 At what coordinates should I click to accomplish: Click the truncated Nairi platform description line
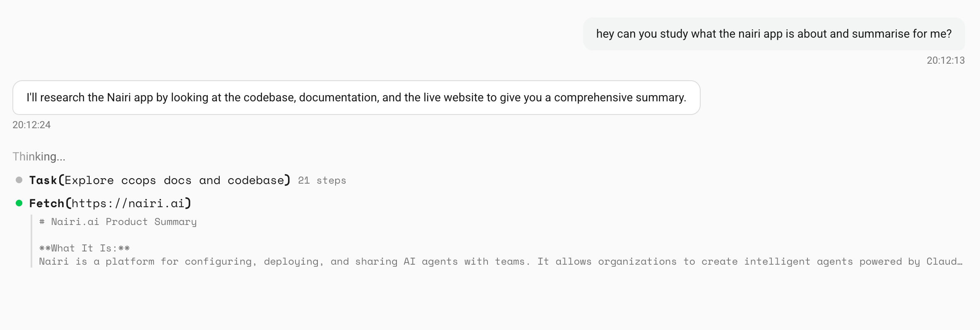[497, 262]
